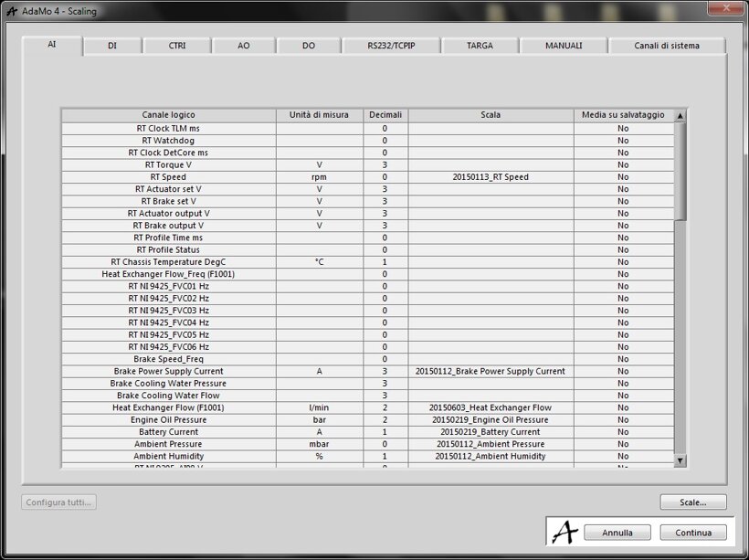
Task: Click the Canale logico column header
Action: tap(169, 115)
